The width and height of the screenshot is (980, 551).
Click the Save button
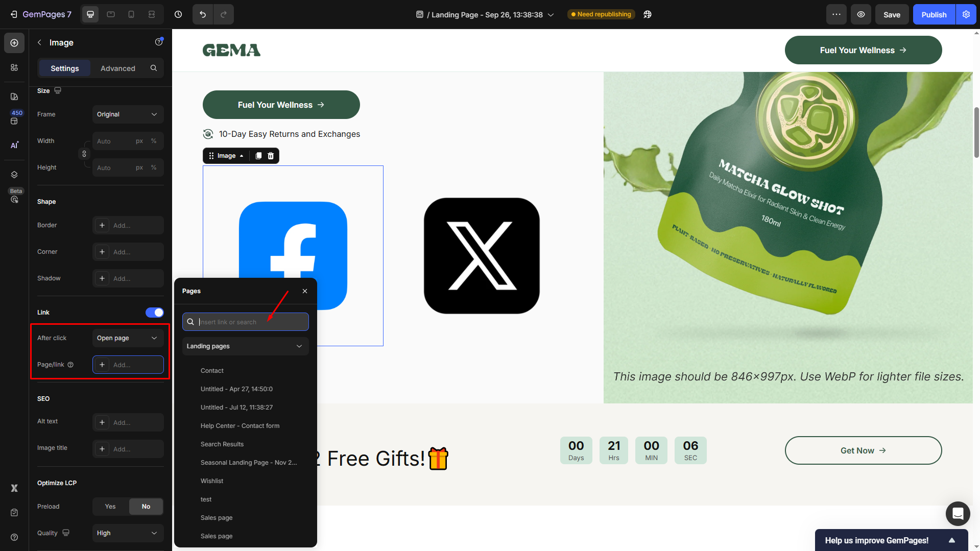tap(892, 14)
